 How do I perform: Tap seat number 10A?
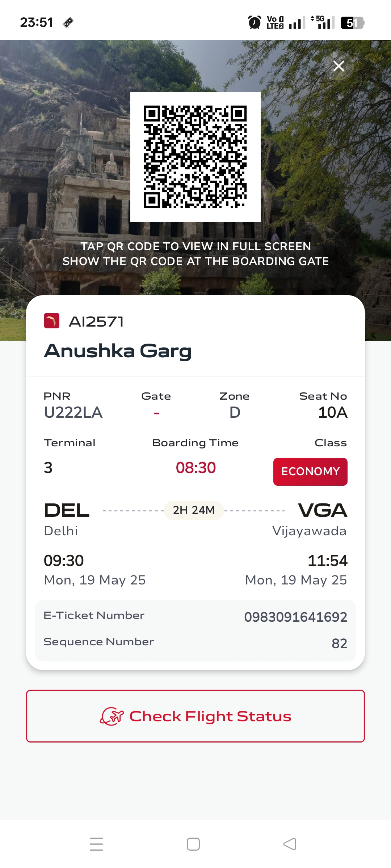[x=332, y=412]
